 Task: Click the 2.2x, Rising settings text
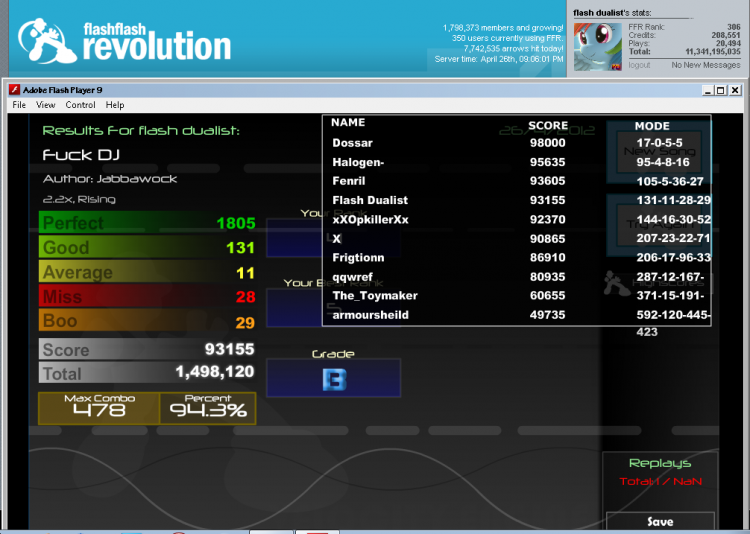79,199
